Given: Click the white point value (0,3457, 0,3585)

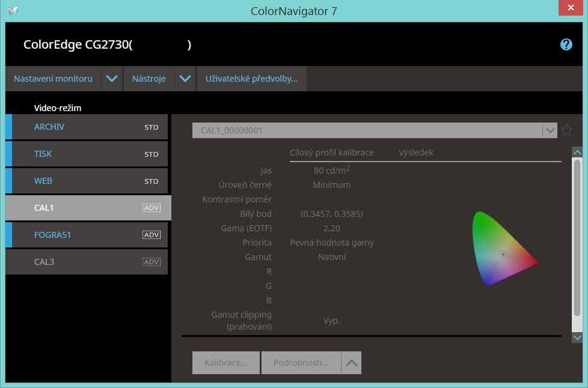Looking at the screenshot, I should (332, 214).
